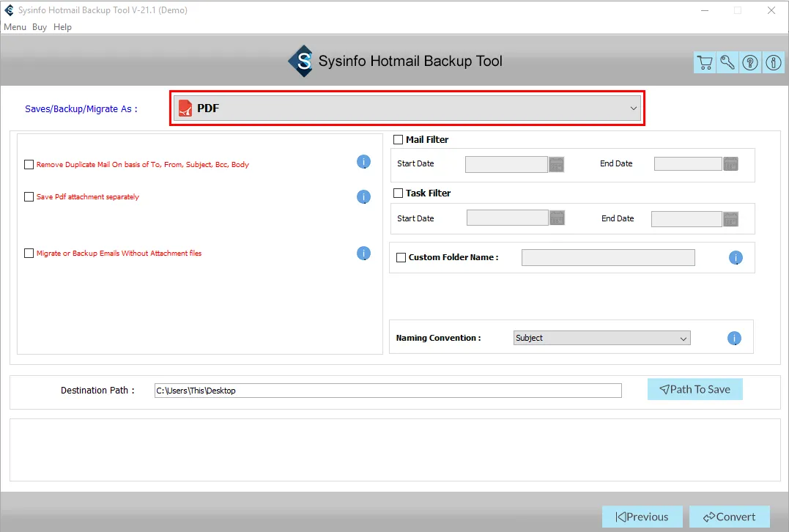Open Task Filter End Date calendar
Viewport: 789px width, 532px height.
[730, 219]
